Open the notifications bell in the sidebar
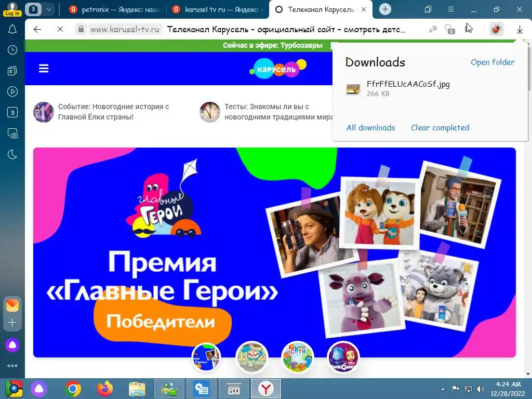 coord(12,30)
